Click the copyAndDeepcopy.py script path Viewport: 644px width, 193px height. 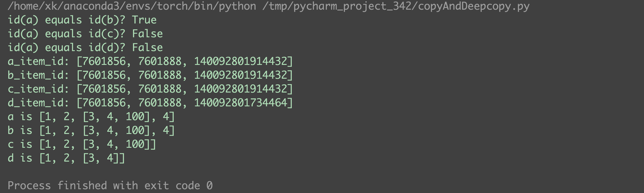point(396,6)
